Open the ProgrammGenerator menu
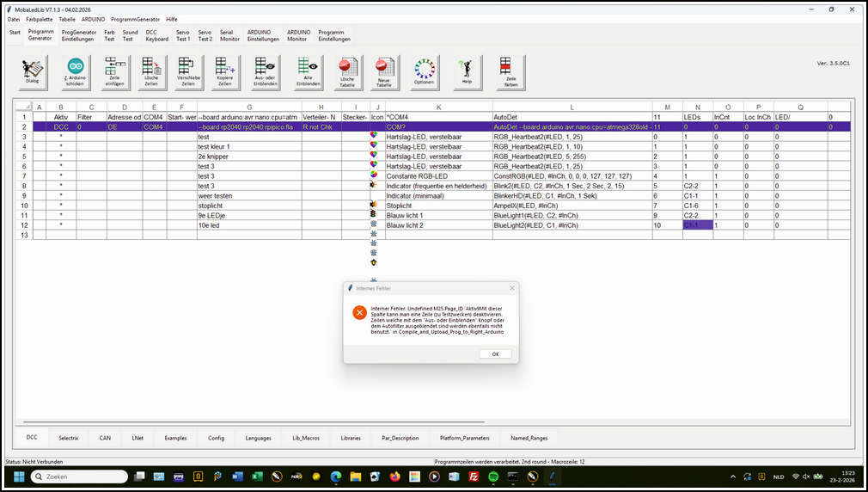 (135, 19)
